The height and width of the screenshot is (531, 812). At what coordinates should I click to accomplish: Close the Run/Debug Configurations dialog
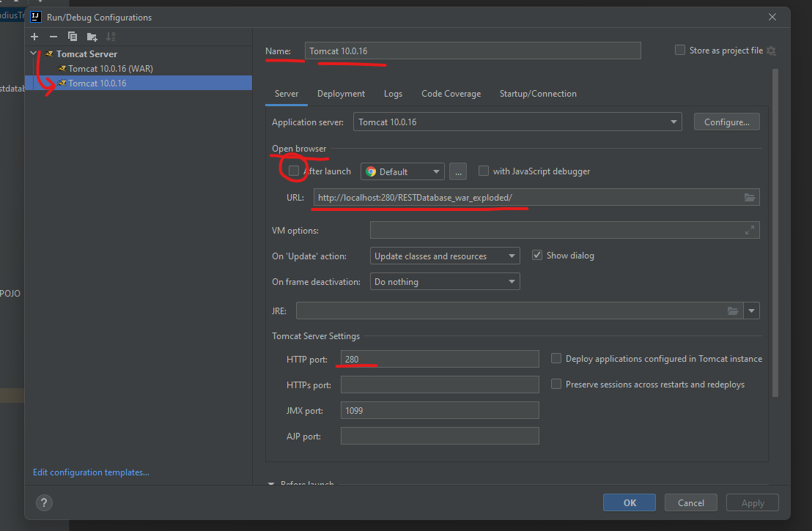click(x=772, y=17)
